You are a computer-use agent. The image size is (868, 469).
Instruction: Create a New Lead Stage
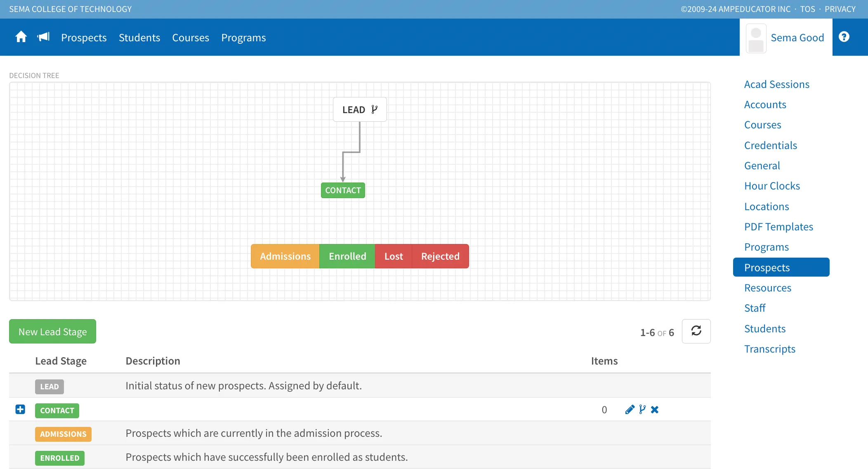[52, 331]
